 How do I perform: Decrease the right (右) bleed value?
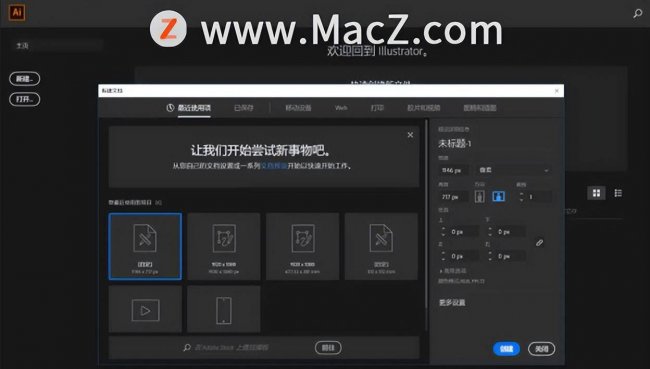pos(490,259)
